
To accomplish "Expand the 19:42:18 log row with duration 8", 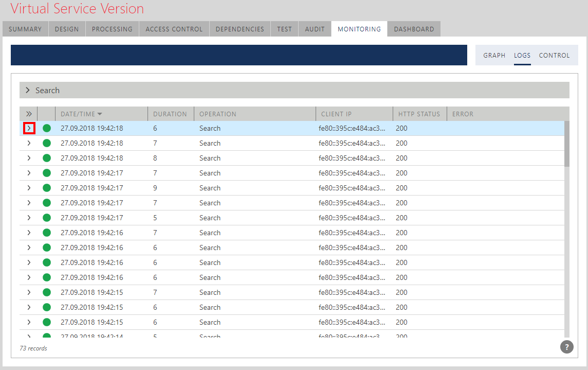I will pos(29,158).
